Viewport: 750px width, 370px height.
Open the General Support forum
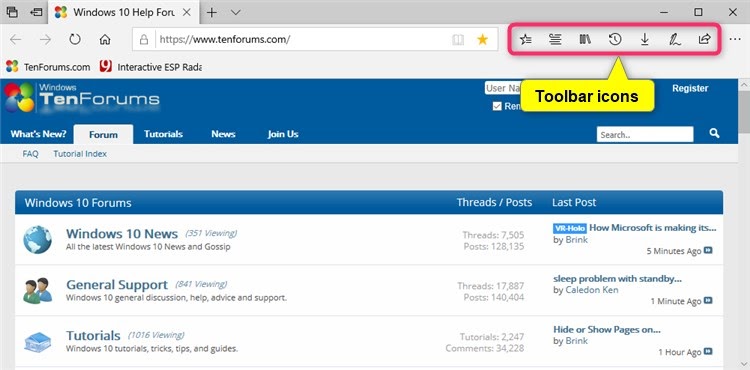tap(117, 285)
